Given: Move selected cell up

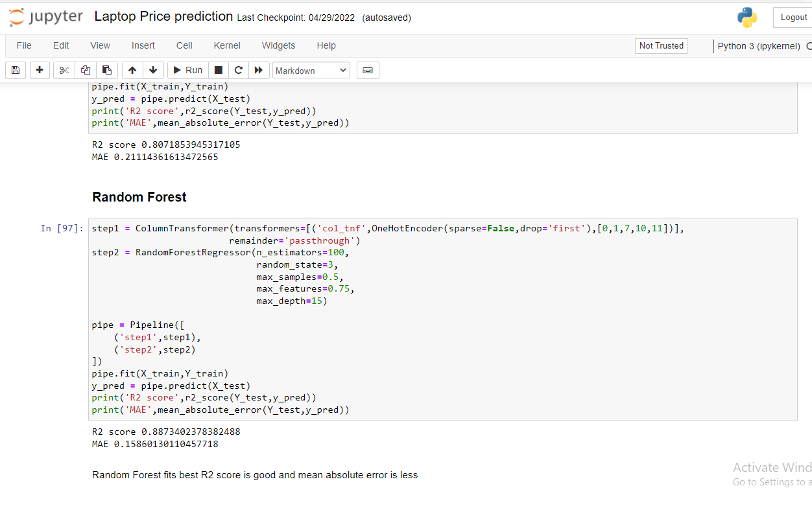Looking at the screenshot, I should (x=132, y=70).
